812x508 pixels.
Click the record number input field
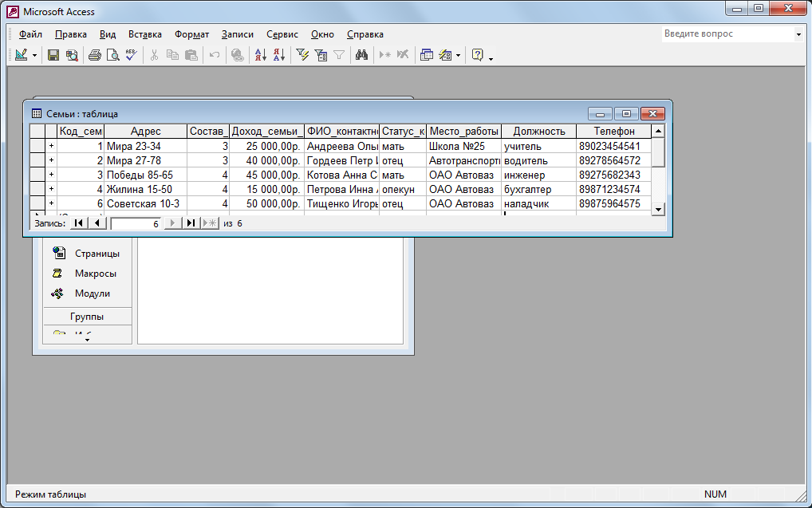pyautogui.click(x=136, y=224)
